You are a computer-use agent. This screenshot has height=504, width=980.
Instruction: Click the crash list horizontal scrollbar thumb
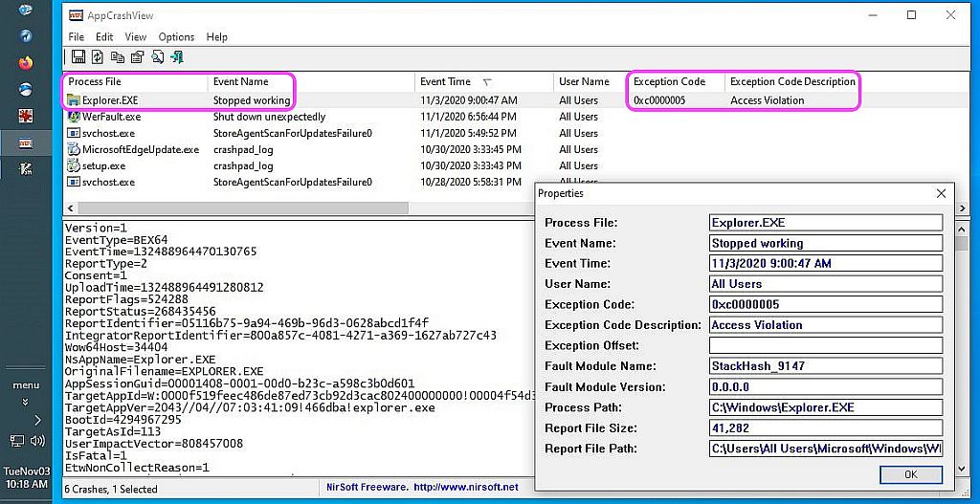tap(242, 208)
